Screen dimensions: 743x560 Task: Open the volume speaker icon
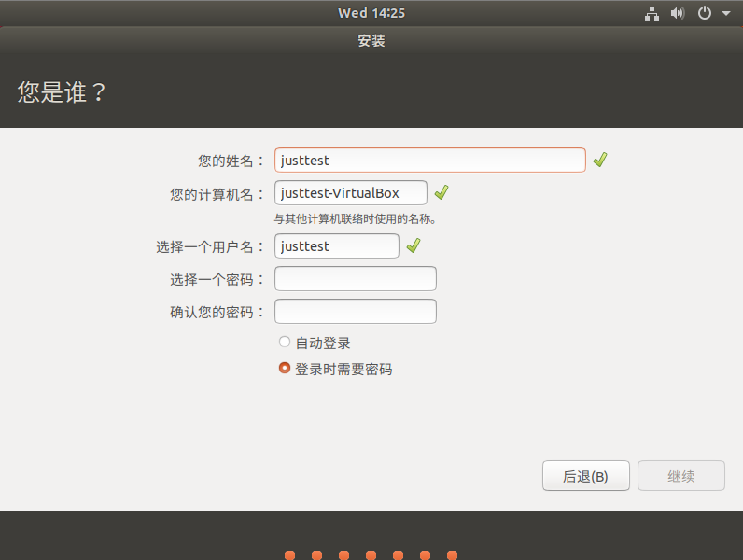pyautogui.click(x=678, y=13)
